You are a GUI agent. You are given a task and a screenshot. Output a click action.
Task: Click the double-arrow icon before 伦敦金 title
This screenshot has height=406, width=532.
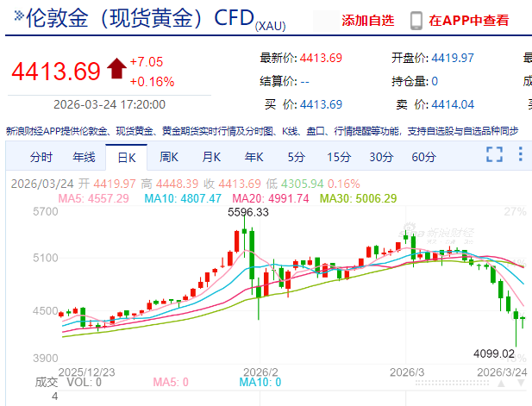coord(19,16)
